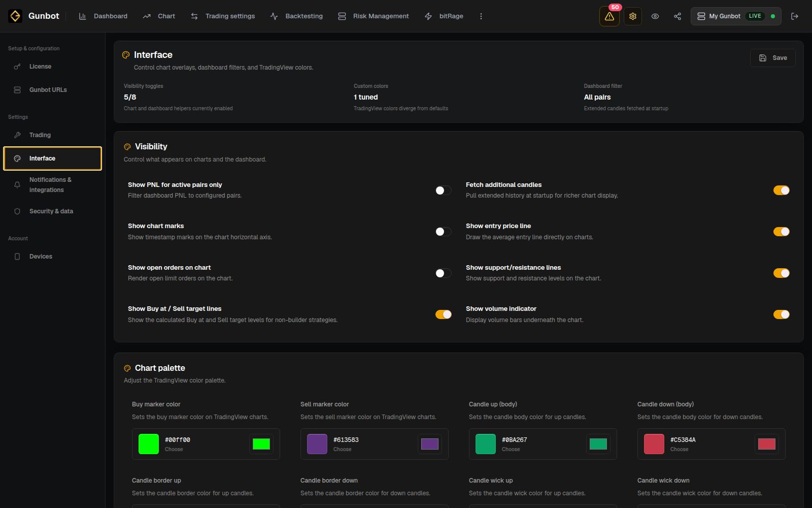Open the gear settings icon in top bar
Screen dimensions: 812x508
(633, 16)
